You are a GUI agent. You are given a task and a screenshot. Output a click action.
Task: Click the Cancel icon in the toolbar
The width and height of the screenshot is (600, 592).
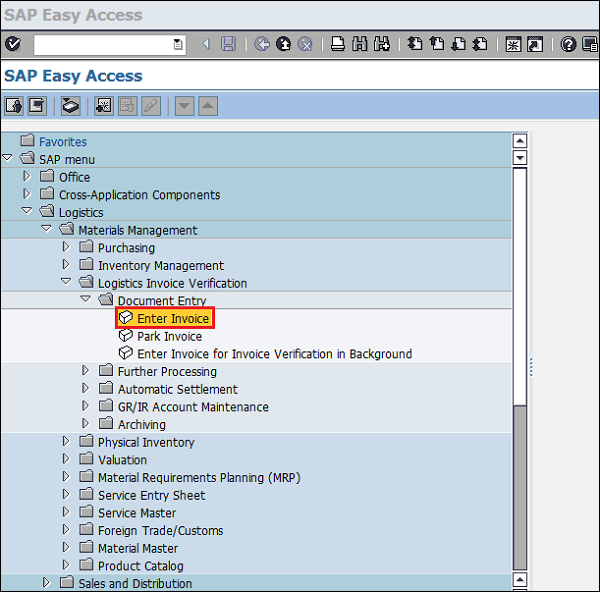pos(305,44)
